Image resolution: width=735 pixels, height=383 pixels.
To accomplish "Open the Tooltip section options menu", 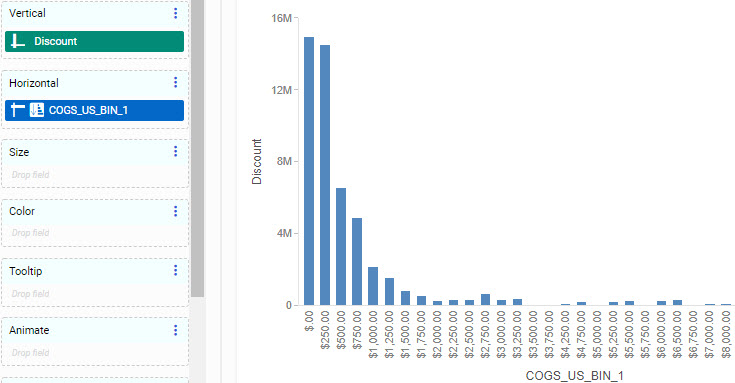I will 176,270.
